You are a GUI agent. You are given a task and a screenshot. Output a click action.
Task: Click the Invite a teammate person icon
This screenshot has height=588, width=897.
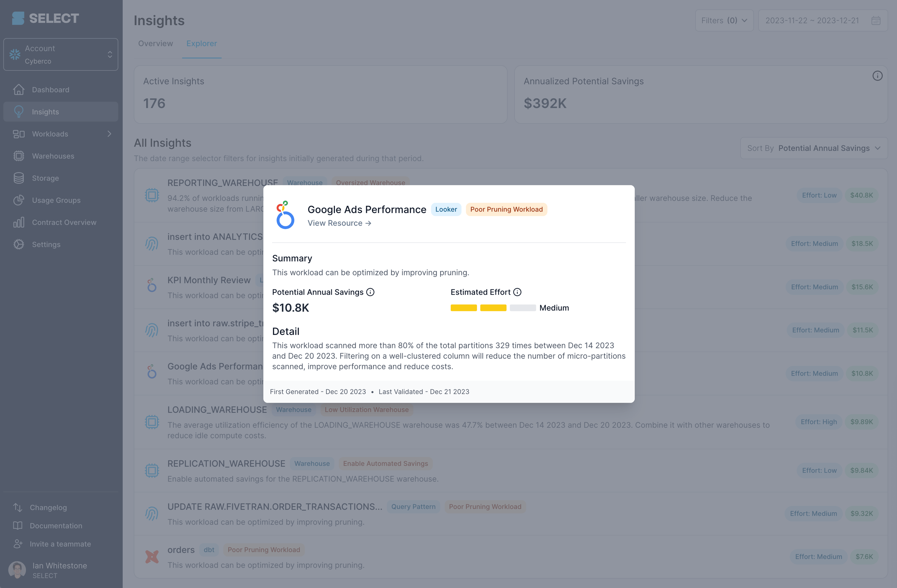click(18, 543)
